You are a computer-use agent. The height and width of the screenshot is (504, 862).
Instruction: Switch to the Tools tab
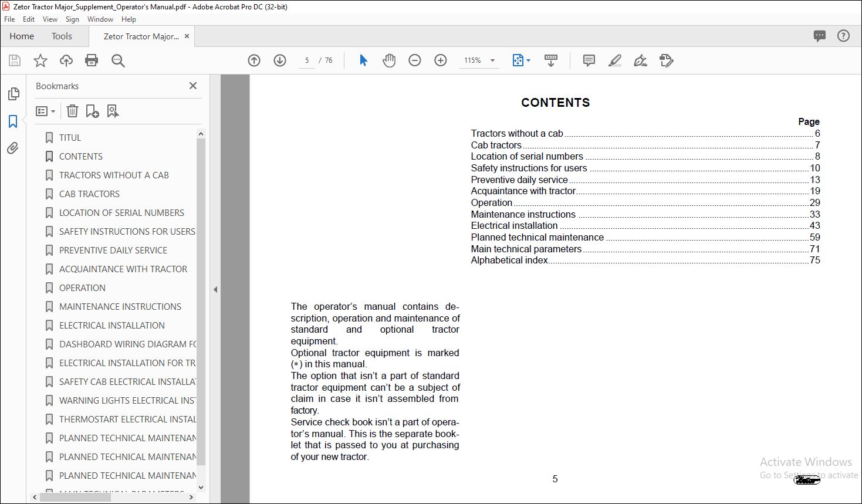(x=62, y=36)
